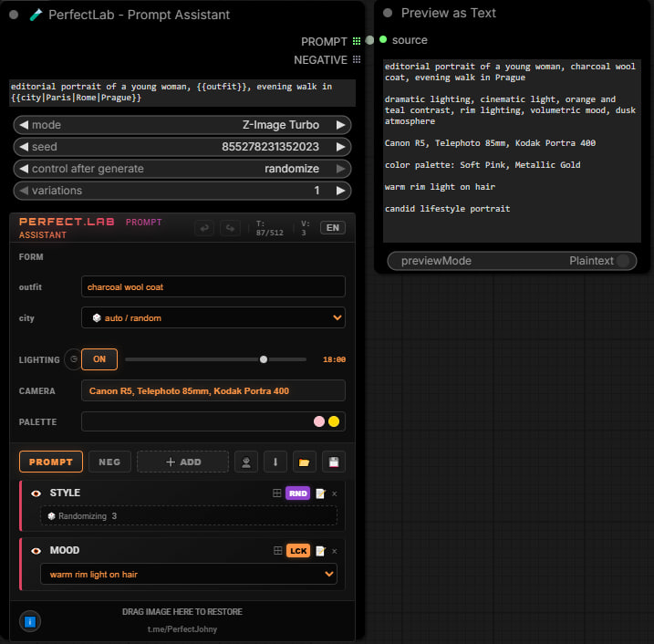Click the Metallic Gold palette swatch
The image size is (654, 644).
334,421
